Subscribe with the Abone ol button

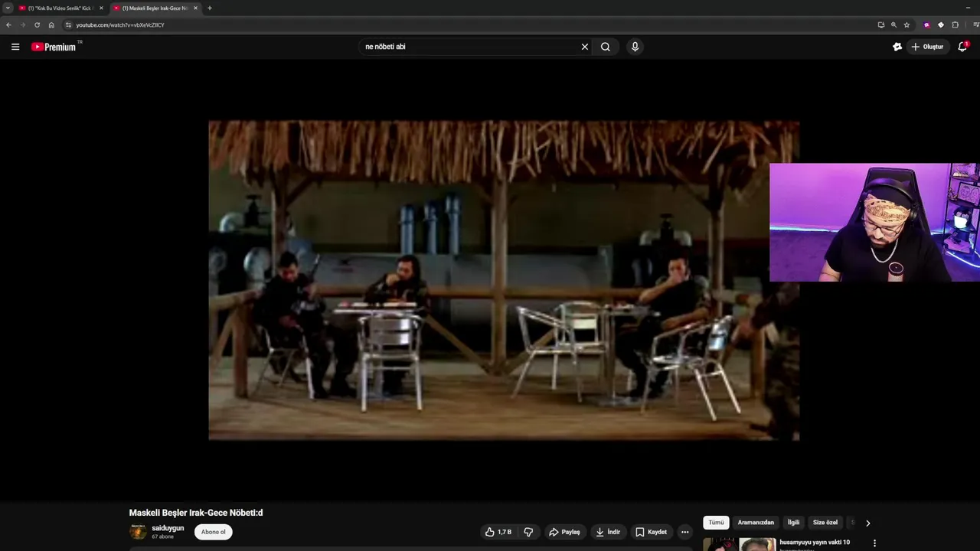214,532
